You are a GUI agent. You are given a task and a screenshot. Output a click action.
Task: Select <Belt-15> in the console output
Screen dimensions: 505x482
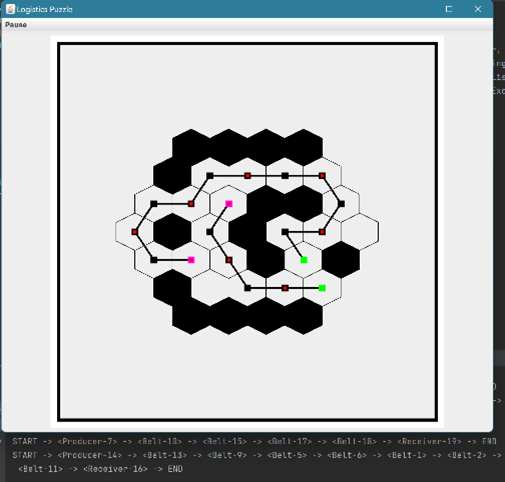(x=225, y=441)
